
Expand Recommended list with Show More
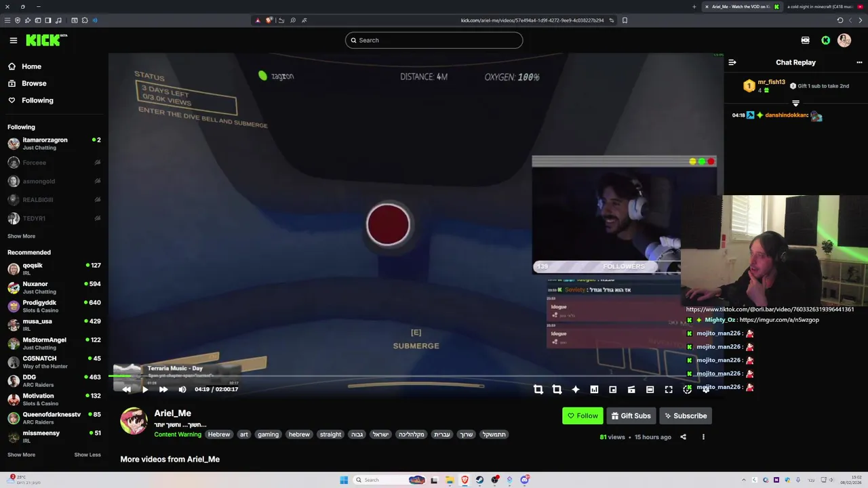[x=21, y=455]
